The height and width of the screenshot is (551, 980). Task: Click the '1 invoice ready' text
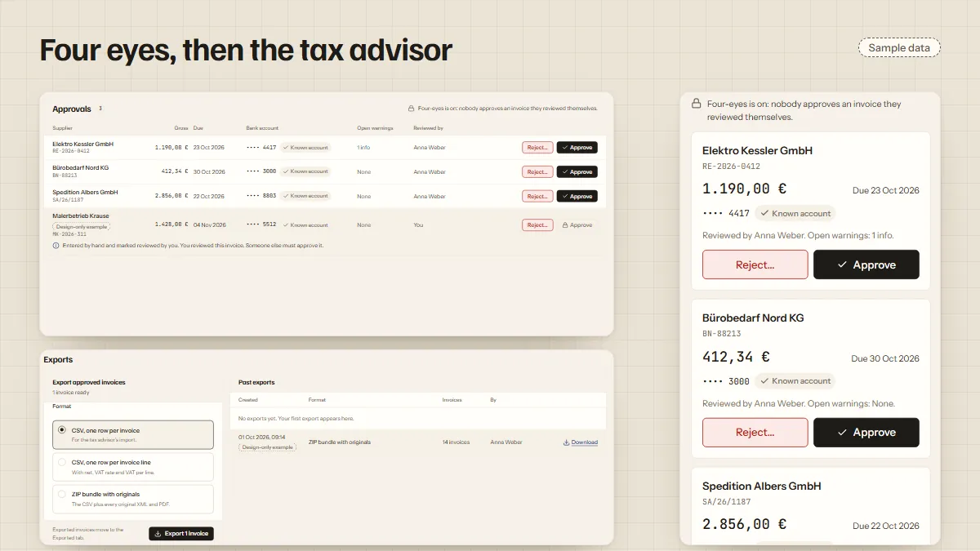(69, 393)
